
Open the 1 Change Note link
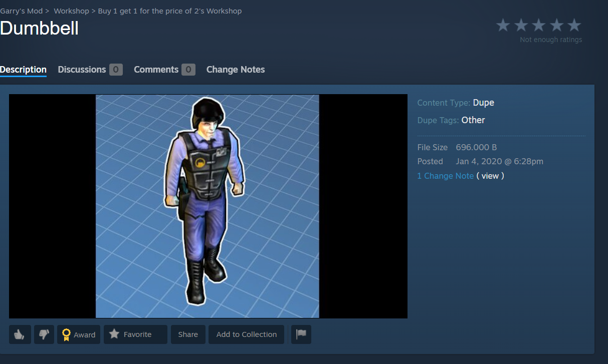446,176
